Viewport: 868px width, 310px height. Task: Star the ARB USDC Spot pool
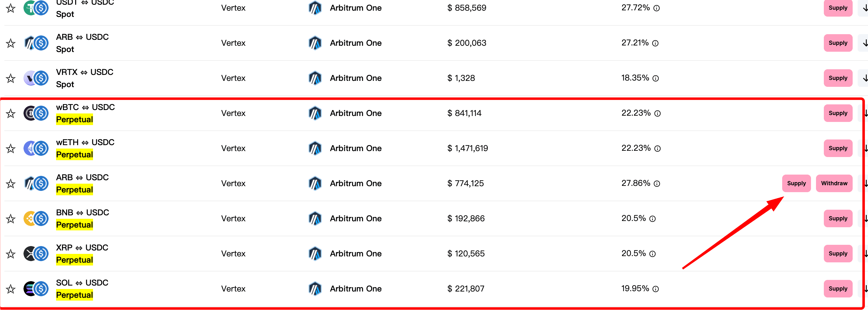[x=11, y=43]
